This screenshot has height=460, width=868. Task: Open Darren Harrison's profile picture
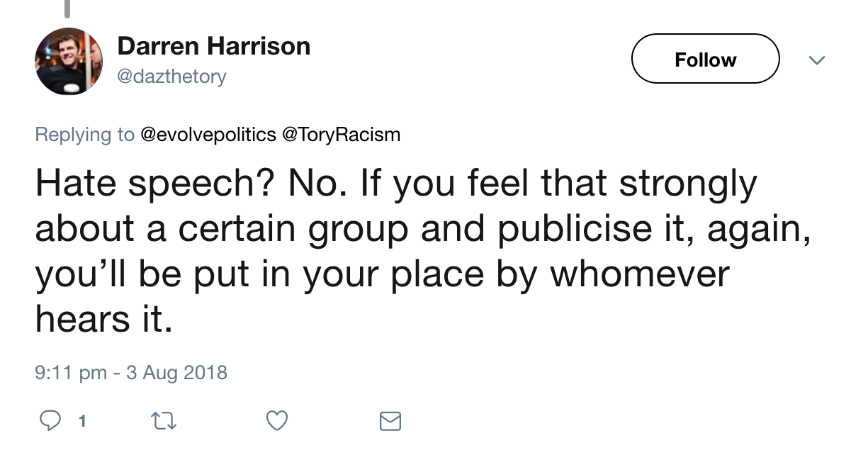[69, 62]
